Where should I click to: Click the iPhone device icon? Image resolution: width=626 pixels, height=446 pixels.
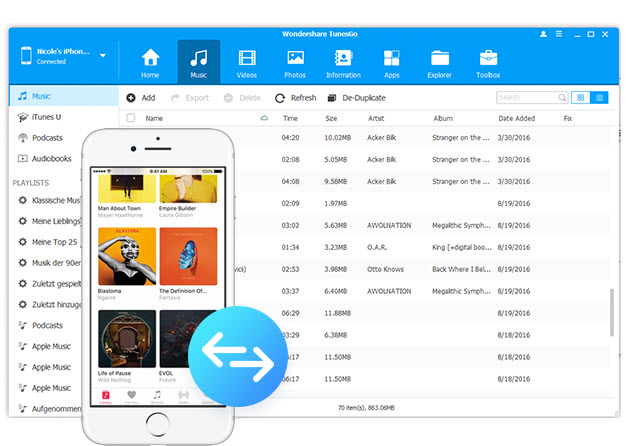pyautogui.click(x=26, y=56)
